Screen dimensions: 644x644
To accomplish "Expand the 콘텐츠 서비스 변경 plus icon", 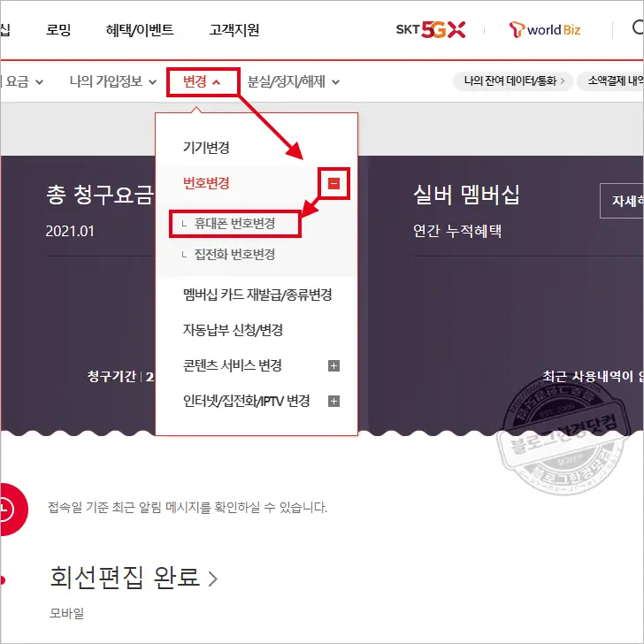I will 333,365.
